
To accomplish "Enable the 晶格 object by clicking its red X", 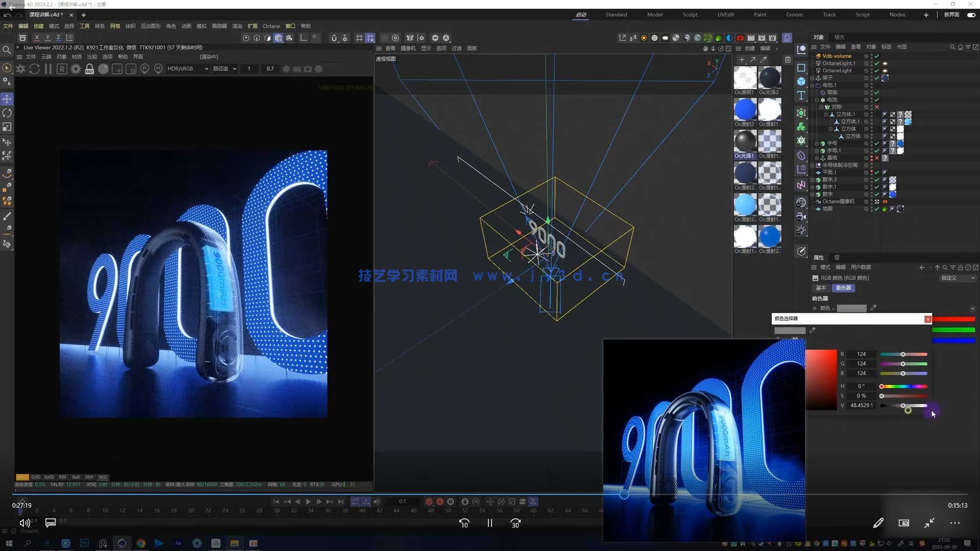I will click(877, 158).
